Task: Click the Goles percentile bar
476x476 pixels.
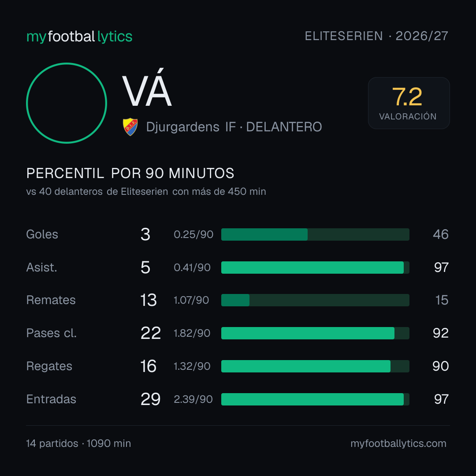Action: coord(315,234)
